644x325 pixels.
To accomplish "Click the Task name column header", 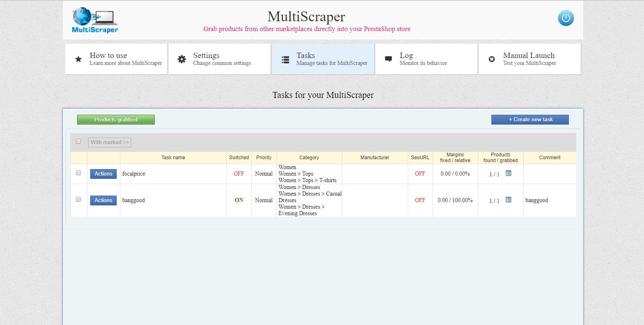I will click(x=173, y=158).
